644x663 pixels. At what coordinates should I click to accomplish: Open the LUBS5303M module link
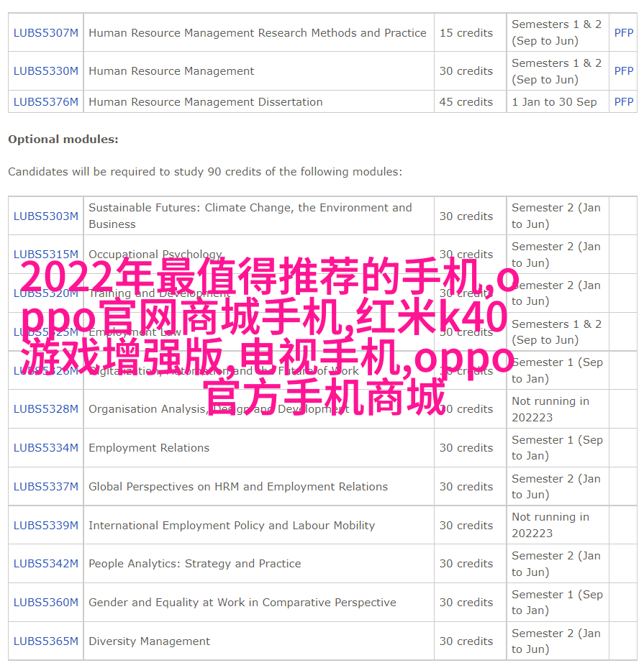tap(46, 216)
